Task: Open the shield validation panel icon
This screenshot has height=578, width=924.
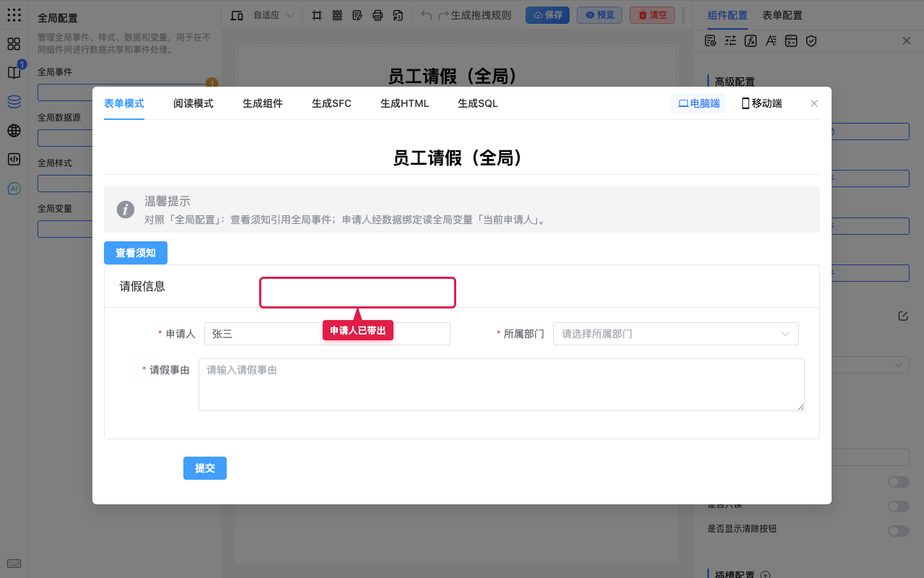Action: pyautogui.click(x=811, y=40)
